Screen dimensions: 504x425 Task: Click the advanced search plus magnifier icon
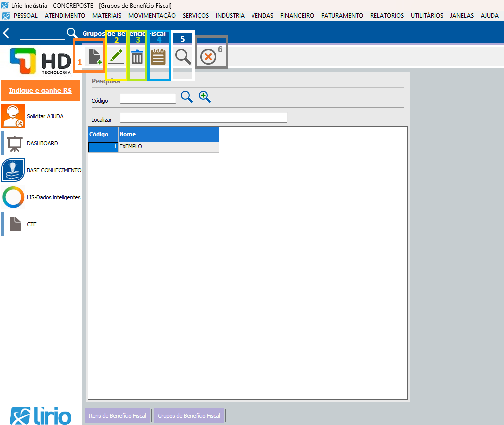[x=205, y=97]
